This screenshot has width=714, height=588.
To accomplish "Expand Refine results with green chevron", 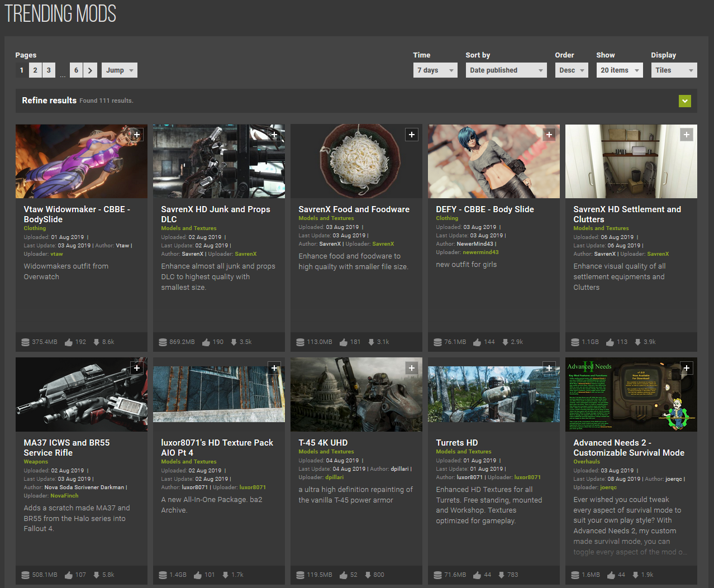I will pyautogui.click(x=685, y=101).
